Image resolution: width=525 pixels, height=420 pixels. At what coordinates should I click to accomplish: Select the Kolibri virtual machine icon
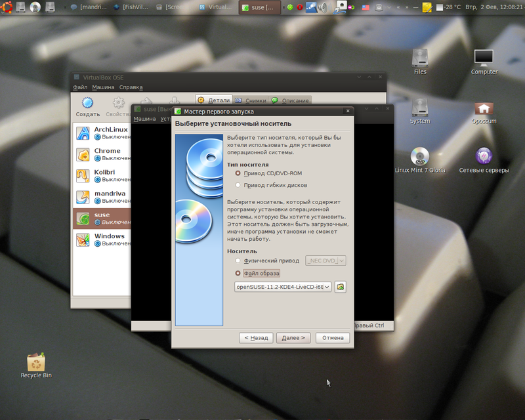(x=83, y=175)
